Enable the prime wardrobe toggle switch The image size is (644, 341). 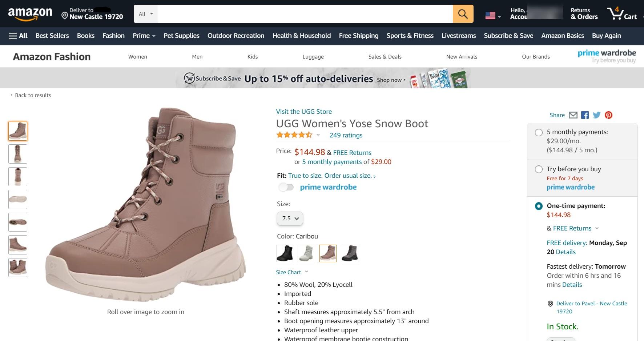pos(286,187)
